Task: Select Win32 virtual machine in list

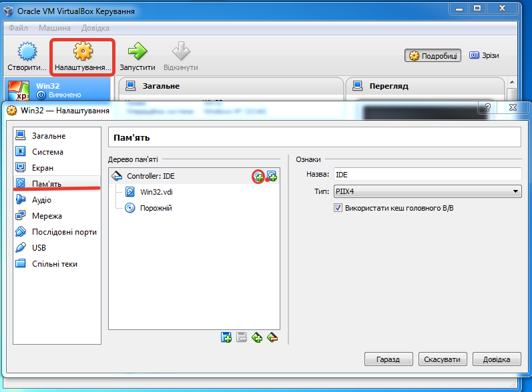Action: (57, 90)
